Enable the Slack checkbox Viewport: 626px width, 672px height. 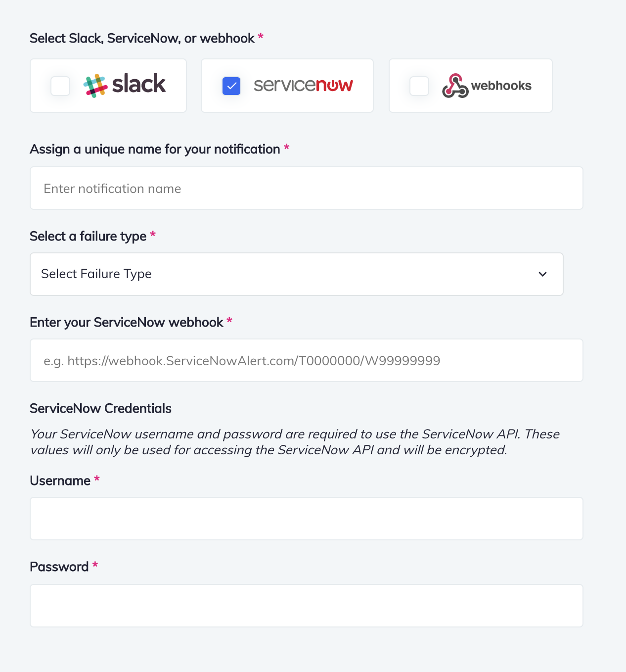60,86
